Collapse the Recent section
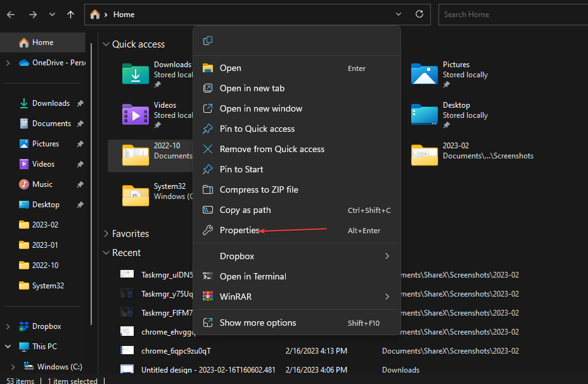 click(106, 252)
